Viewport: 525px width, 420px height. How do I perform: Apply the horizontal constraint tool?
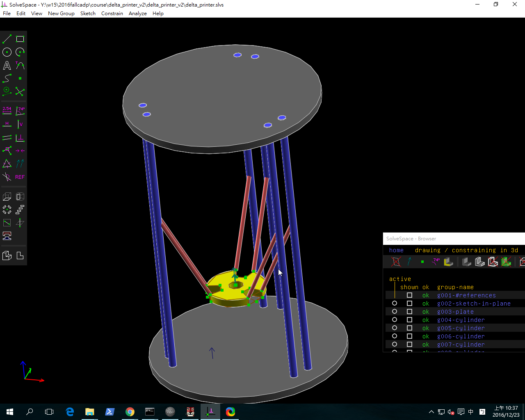(x=7, y=124)
